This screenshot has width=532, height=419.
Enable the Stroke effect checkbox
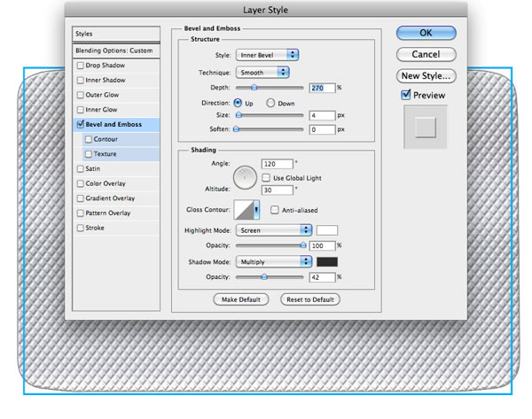(x=81, y=228)
